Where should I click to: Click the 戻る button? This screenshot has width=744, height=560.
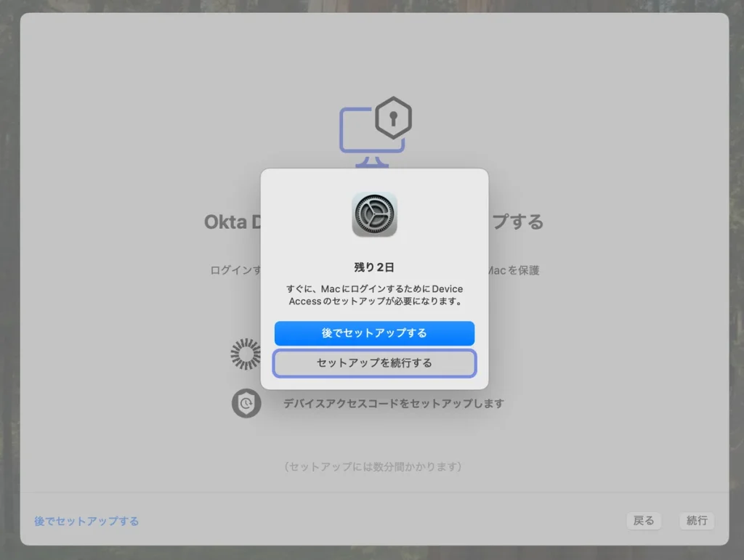point(644,521)
